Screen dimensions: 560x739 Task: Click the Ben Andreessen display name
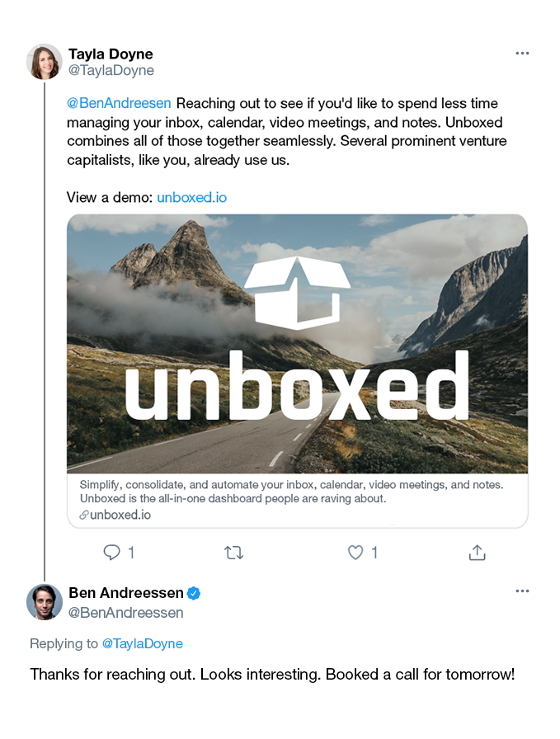point(126,593)
